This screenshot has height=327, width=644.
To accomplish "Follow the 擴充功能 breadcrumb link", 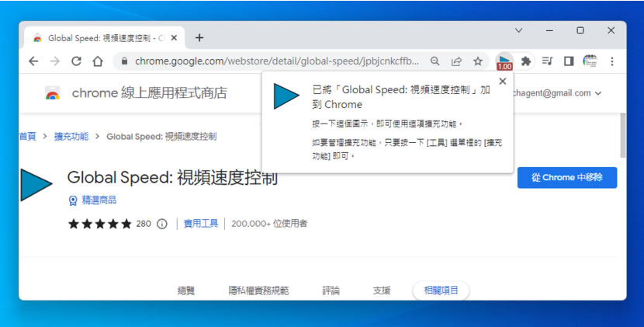I will coord(71,137).
